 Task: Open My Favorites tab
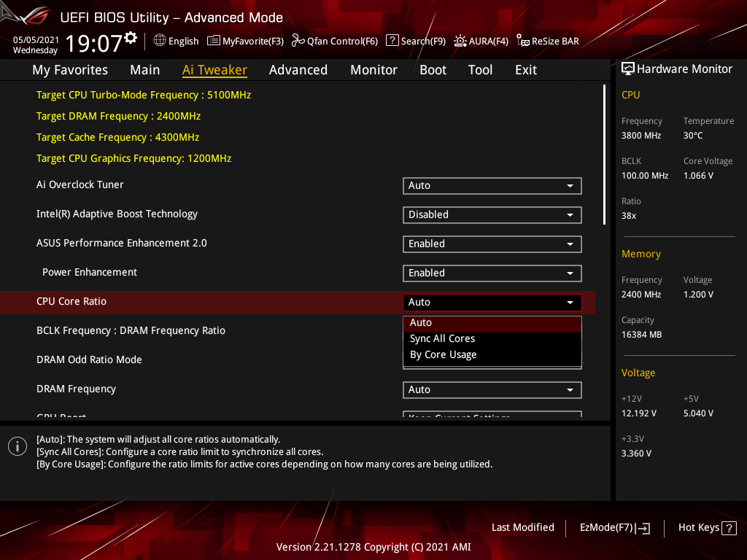[x=70, y=70]
